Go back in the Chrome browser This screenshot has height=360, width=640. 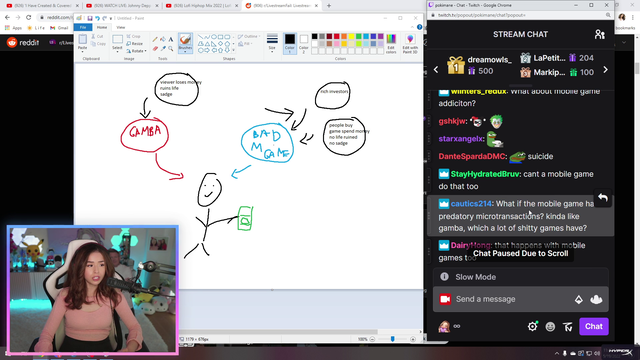point(7,17)
